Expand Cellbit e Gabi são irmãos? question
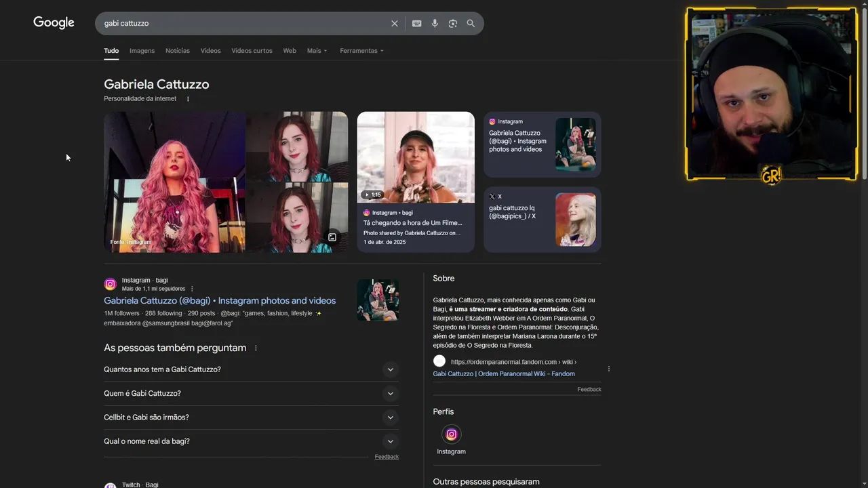The height and width of the screenshot is (488, 868). pos(251,418)
